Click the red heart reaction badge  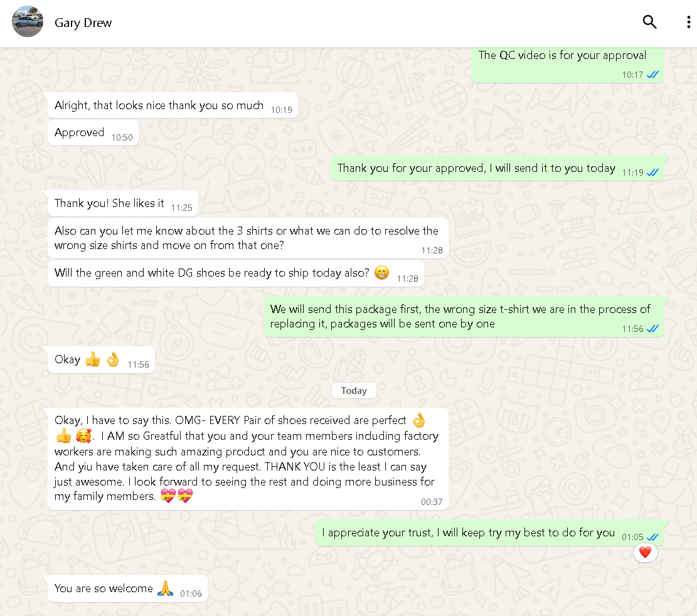coord(645,553)
